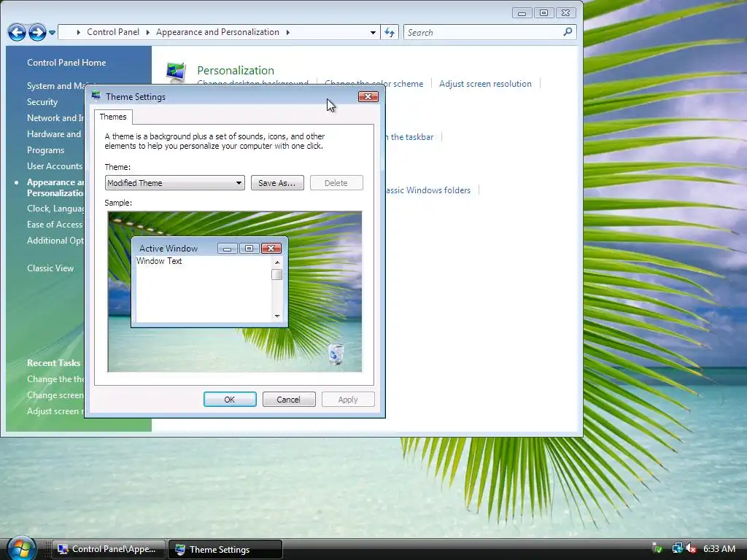Click the sample window's maximize button
The height and width of the screenshot is (560, 747).
click(249, 248)
